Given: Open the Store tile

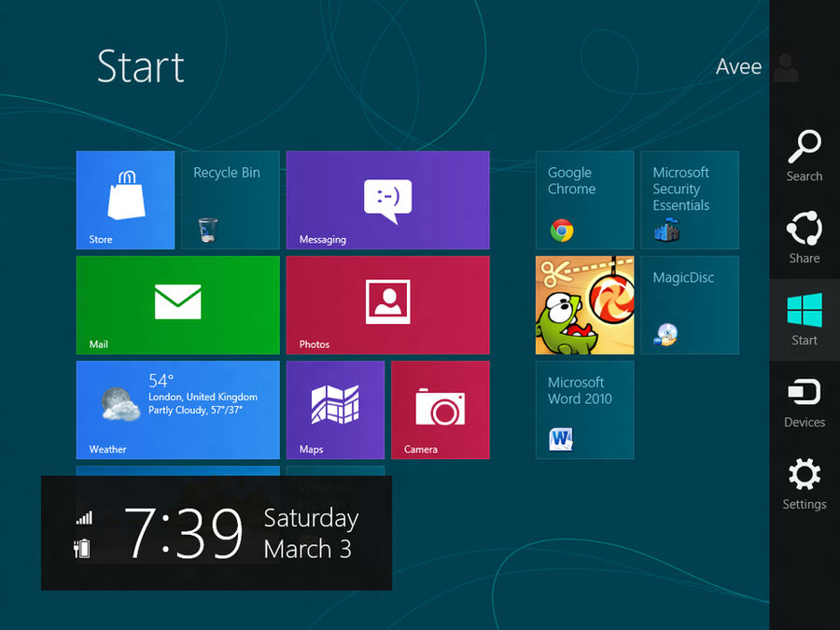Looking at the screenshot, I should click(x=125, y=200).
